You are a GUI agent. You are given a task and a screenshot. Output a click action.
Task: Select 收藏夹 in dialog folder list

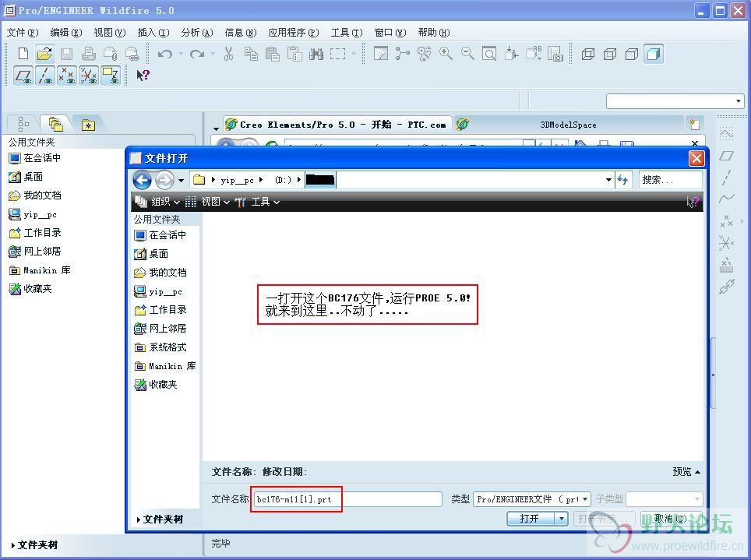pyautogui.click(x=156, y=385)
